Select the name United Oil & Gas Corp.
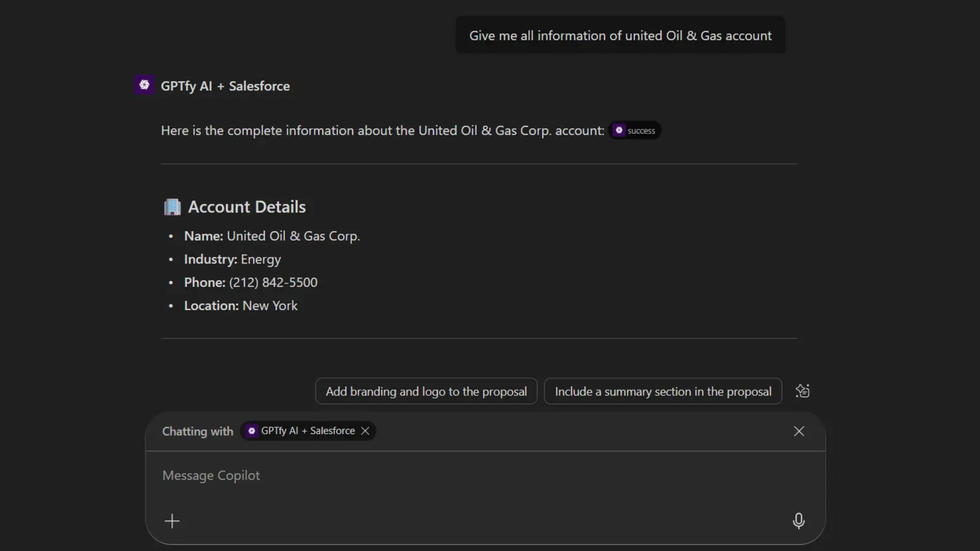Screen dimensions: 980x551 (x=293, y=236)
